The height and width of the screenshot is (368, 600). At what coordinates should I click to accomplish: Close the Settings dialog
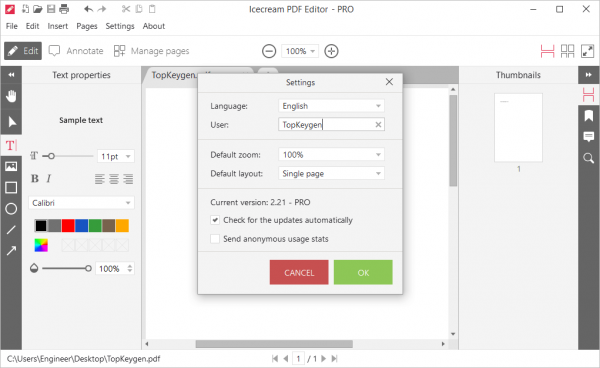click(x=389, y=82)
